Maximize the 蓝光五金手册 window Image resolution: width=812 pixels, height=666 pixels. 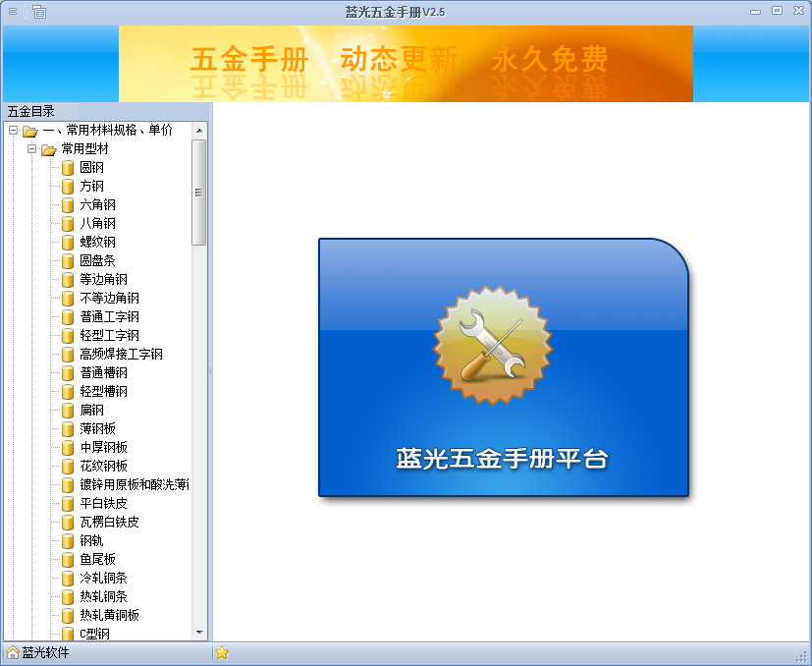tap(777, 11)
